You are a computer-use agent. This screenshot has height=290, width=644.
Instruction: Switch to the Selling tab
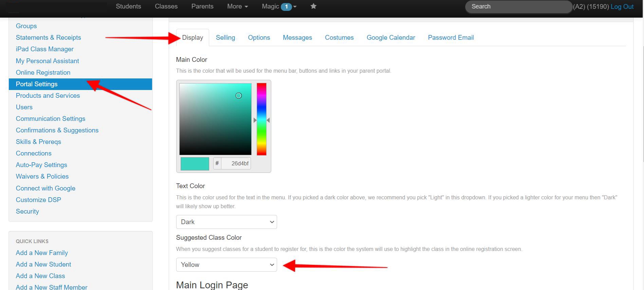coord(225,38)
